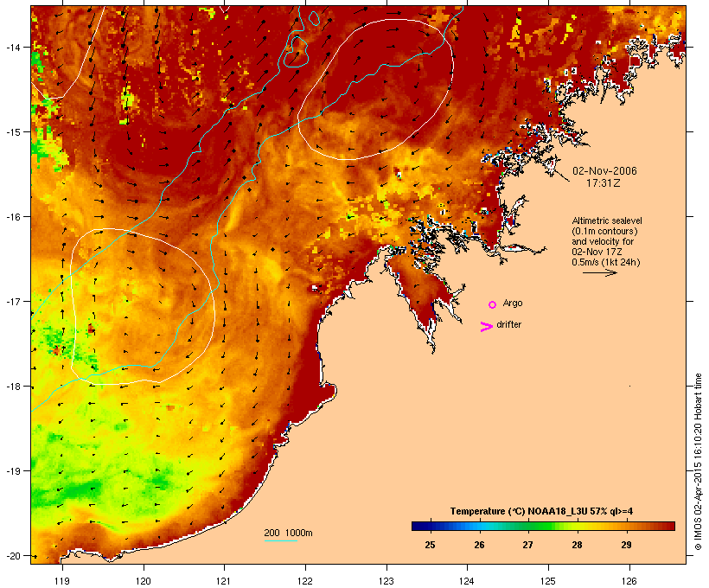Click the velocity scale reference arrow
709x588 pixels.
pos(599,272)
